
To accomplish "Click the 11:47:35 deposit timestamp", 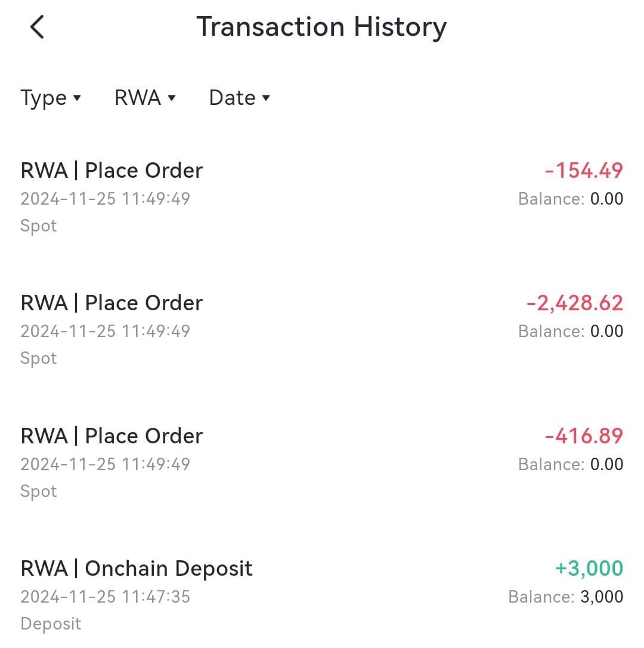I will click(x=156, y=597).
